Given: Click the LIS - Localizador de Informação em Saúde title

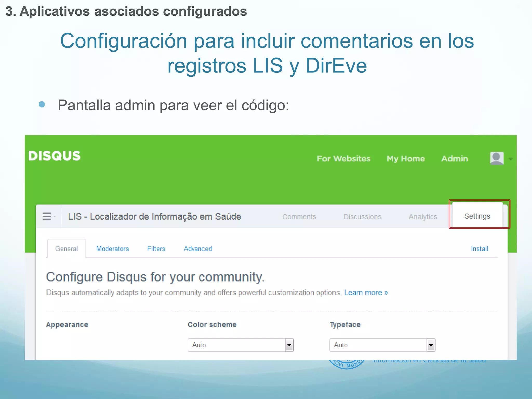Looking at the screenshot, I should click(155, 216).
